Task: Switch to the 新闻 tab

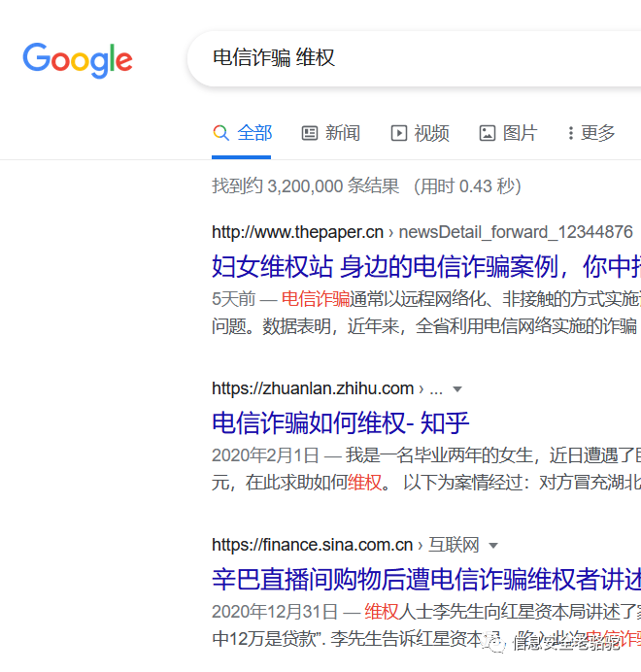Action: pyautogui.click(x=331, y=133)
